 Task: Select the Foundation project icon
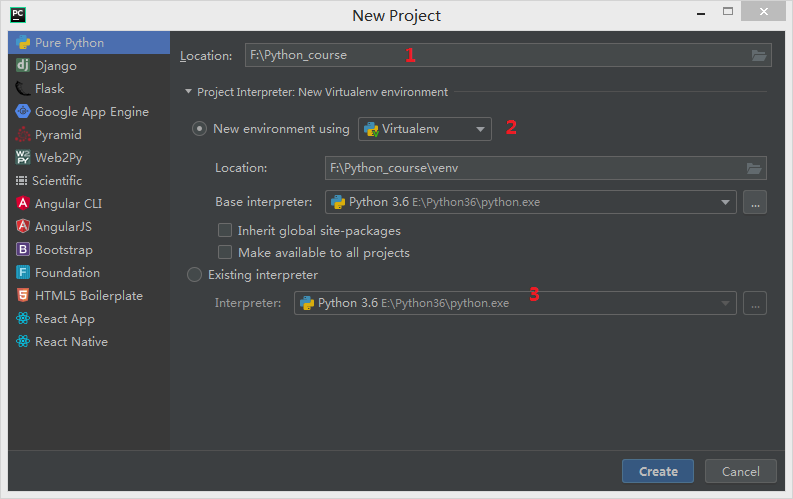23,273
